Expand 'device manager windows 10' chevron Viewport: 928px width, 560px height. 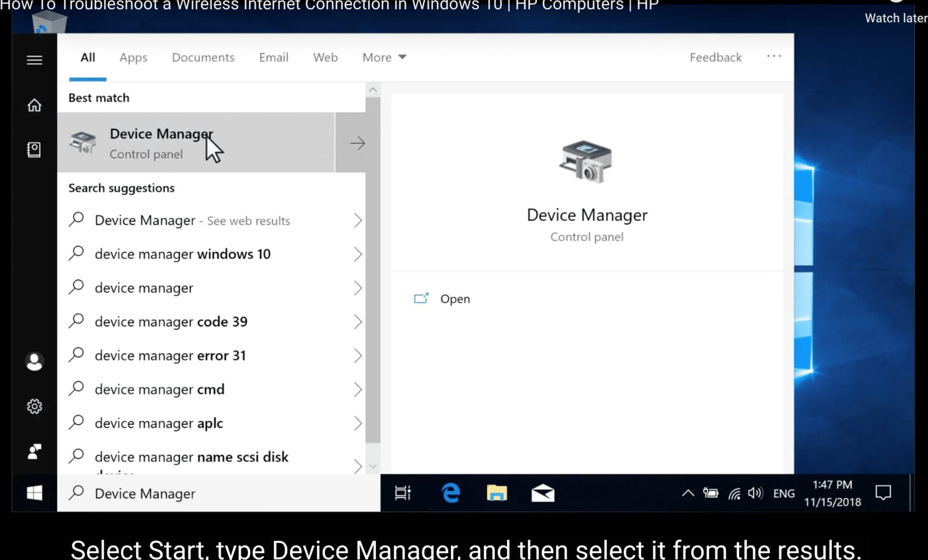(358, 254)
